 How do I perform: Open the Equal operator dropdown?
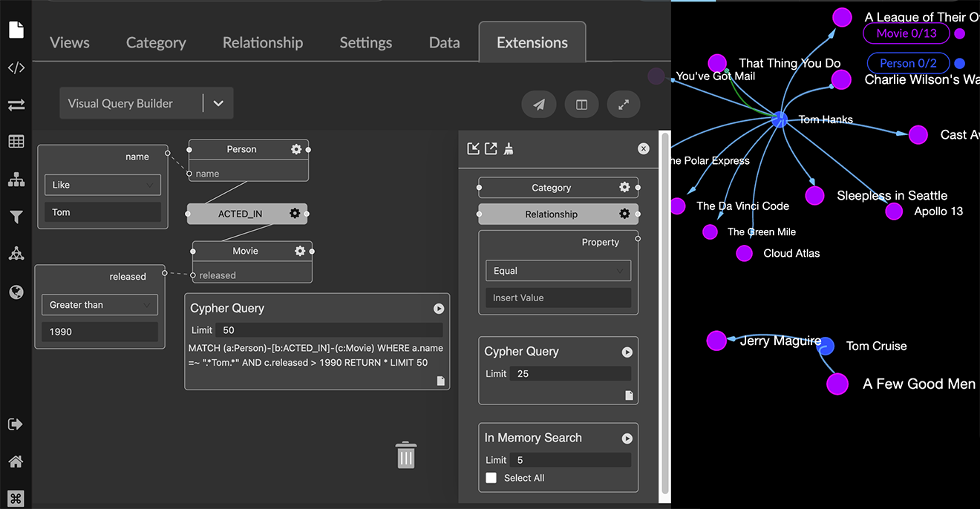[558, 271]
